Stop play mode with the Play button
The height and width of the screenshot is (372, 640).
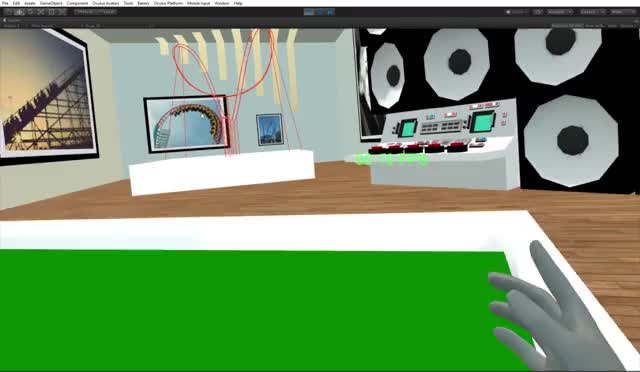(309, 12)
